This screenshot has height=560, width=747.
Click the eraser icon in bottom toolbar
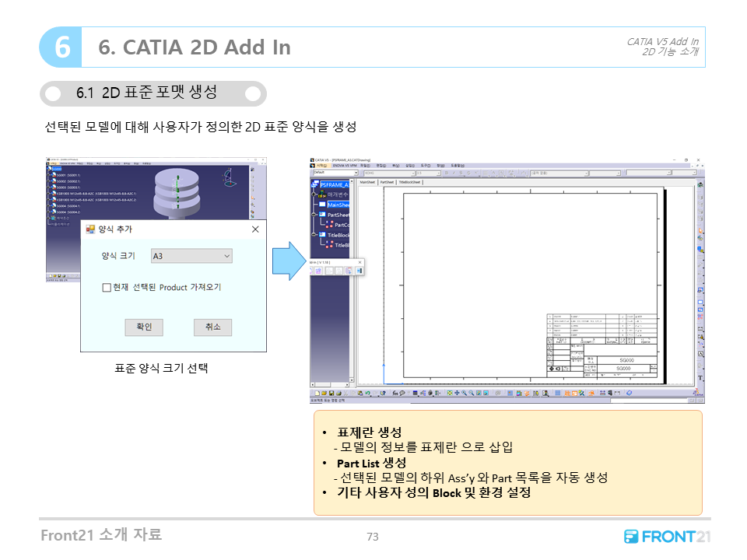[x=629, y=394]
